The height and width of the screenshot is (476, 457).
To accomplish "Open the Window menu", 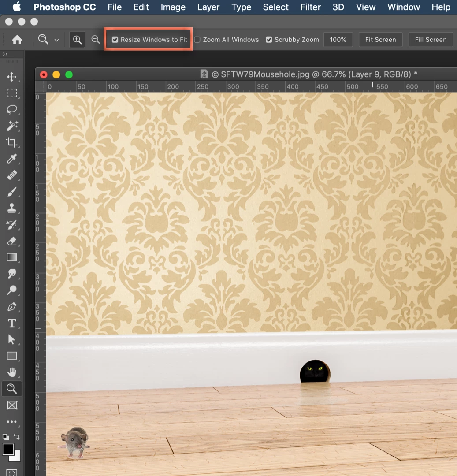I will pos(404,7).
